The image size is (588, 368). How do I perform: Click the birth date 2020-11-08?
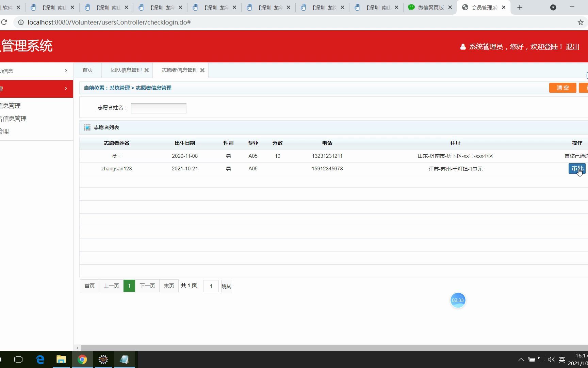[x=185, y=156]
